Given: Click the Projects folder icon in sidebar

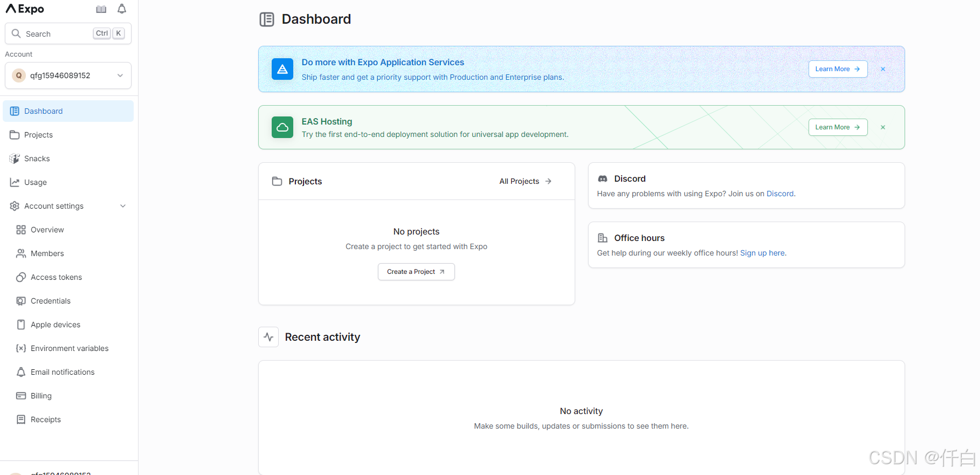Looking at the screenshot, I should (x=15, y=135).
